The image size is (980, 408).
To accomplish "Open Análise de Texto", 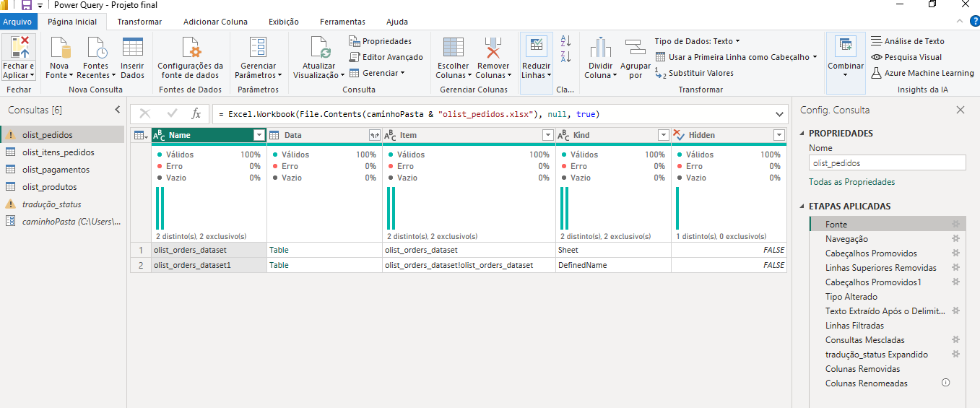I will point(908,41).
